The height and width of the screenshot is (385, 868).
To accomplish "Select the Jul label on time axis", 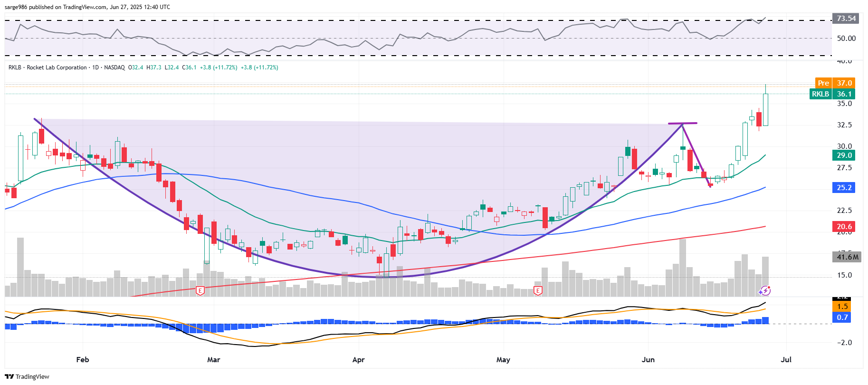I will point(786,360).
